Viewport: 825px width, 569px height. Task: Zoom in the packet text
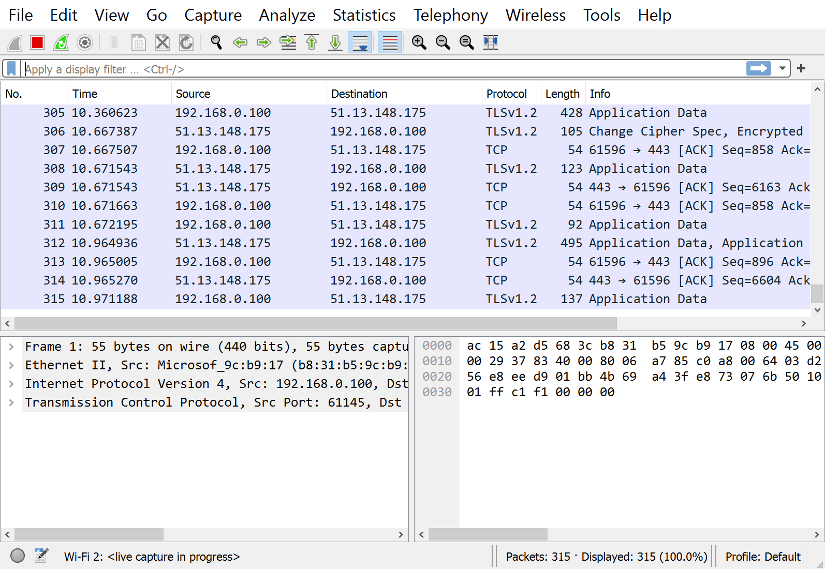[x=419, y=43]
